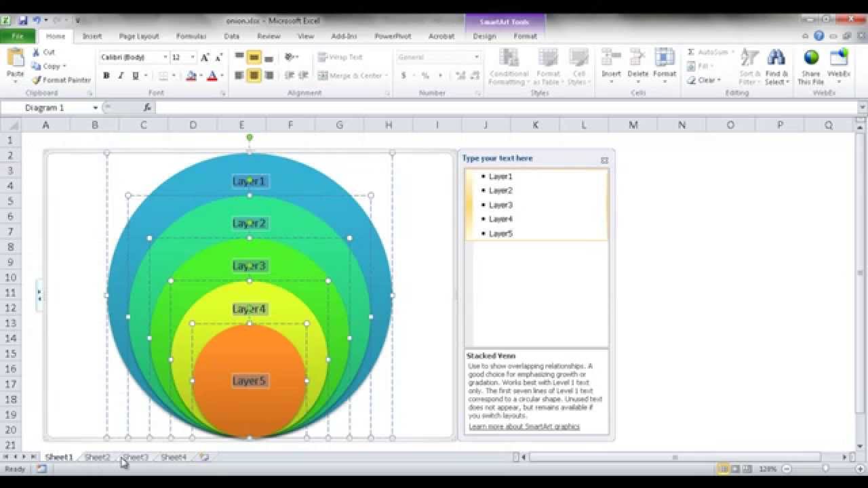The width and height of the screenshot is (868, 488).
Task: Open the Orientation text angle icon
Action: point(290,58)
